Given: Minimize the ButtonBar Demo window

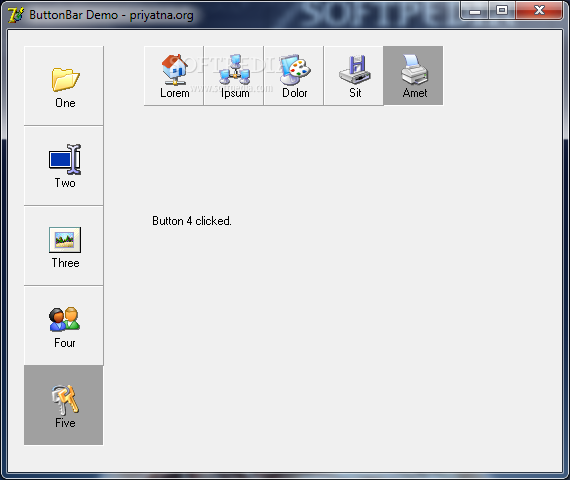Looking at the screenshot, I should [x=474, y=10].
